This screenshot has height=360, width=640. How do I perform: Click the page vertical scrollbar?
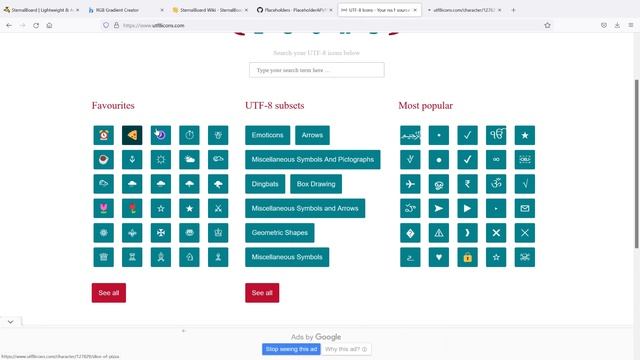tap(636, 163)
